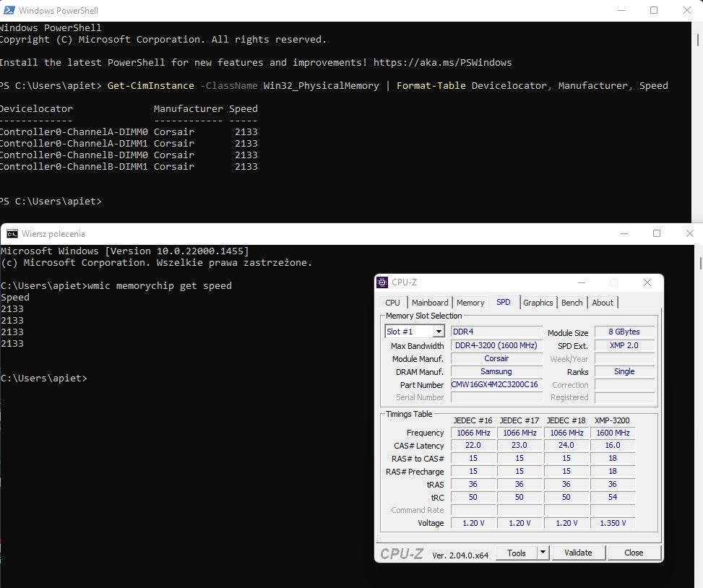The image size is (703, 588).
Task: Click the ChannelB-DIMM0 row in PowerShell
Action: [x=129, y=155]
